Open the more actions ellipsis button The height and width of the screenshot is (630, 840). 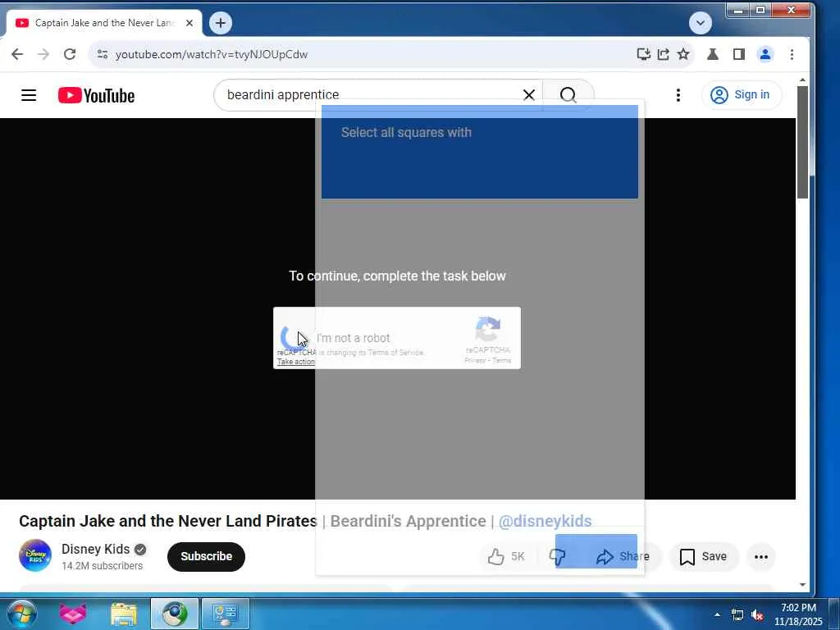(x=761, y=557)
